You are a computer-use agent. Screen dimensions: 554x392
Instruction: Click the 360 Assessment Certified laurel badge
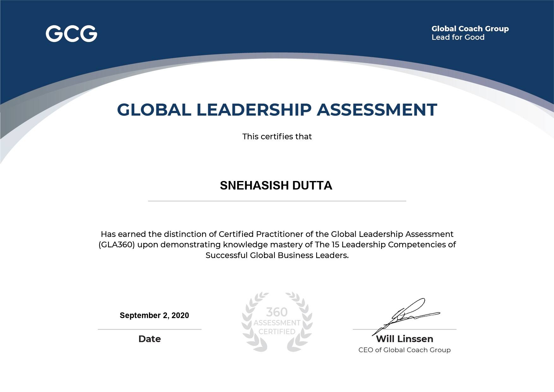click(277, 322)
